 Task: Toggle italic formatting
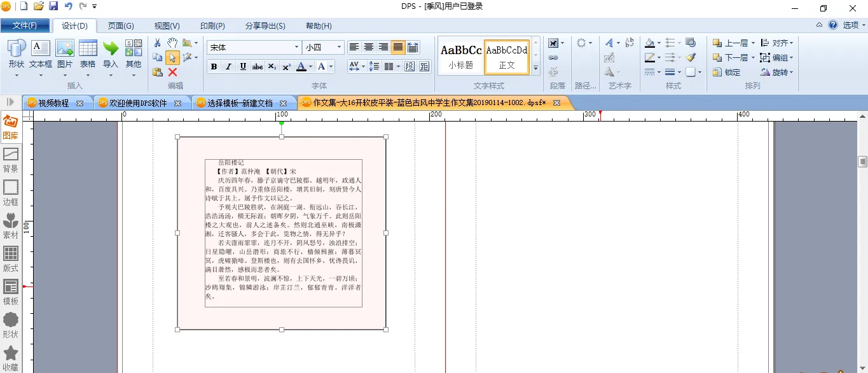tap(228, 67)
